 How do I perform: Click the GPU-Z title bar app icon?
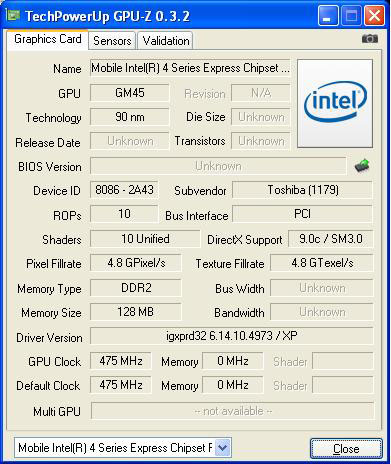pos(13,15)
